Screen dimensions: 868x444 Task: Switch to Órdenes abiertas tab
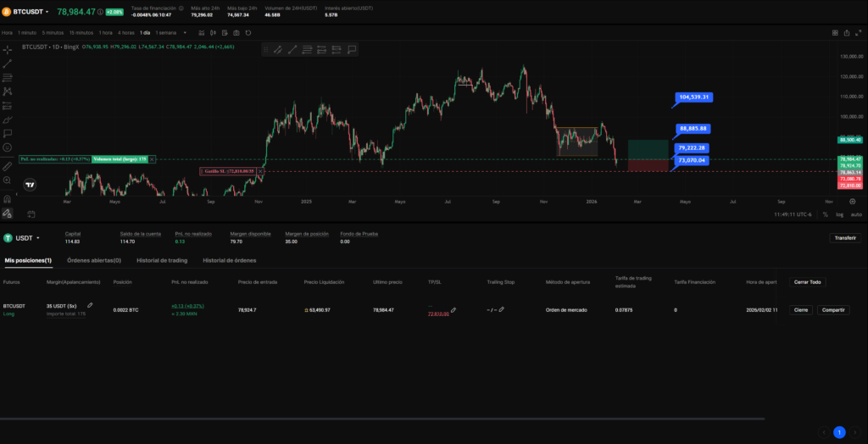tap(93, 260)
